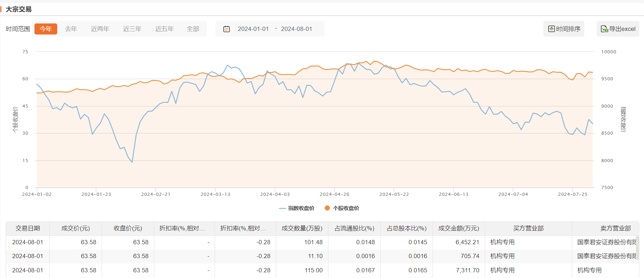
Task: Open the end date 2024-08-01 picker
Action: [296, 29]
